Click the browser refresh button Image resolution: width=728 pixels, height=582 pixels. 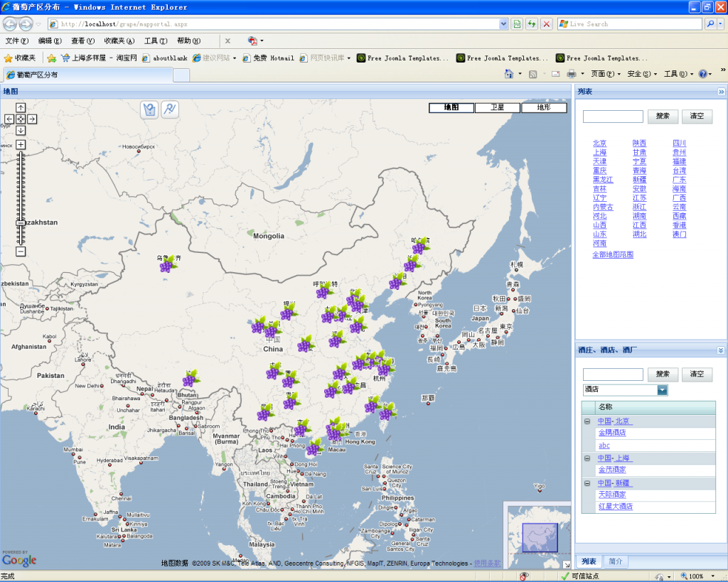531,24
